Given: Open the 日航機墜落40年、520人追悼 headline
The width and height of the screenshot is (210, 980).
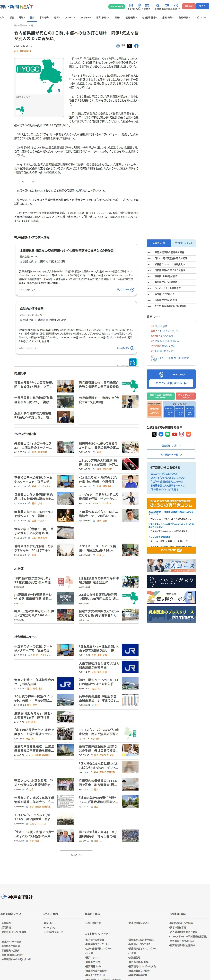Looking at the screenshot, I should coord(170,270).
